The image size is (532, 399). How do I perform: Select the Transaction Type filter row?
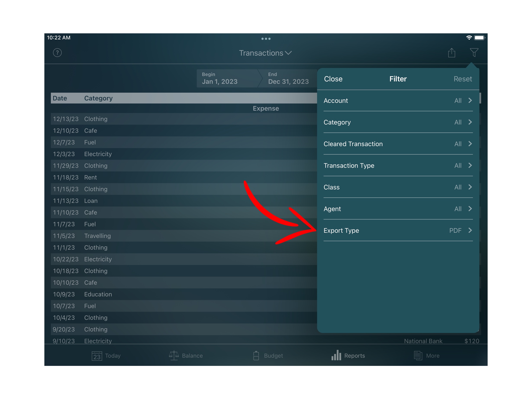pyautogui.click(x=398, y=165)
